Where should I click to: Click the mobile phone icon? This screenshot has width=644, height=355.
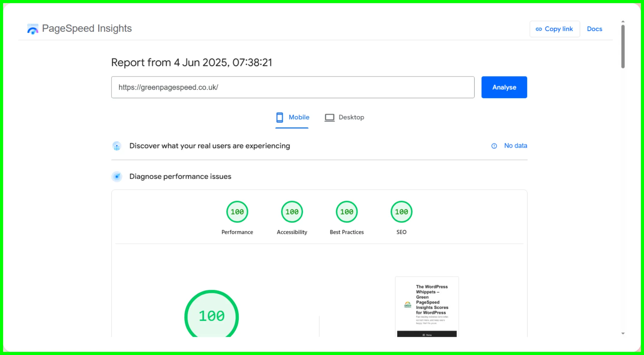[279, 118]
